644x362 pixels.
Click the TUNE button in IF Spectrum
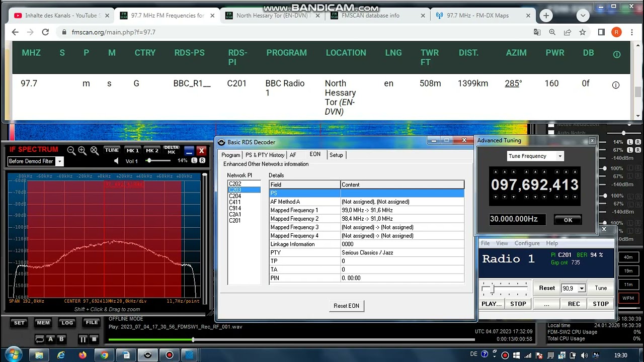pyautogui.click(x=112, y=150)
